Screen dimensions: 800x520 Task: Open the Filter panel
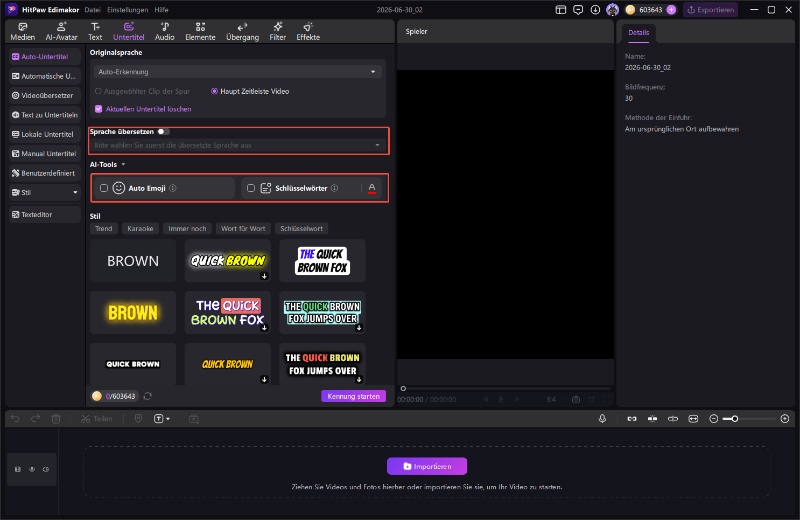(278, 32)
